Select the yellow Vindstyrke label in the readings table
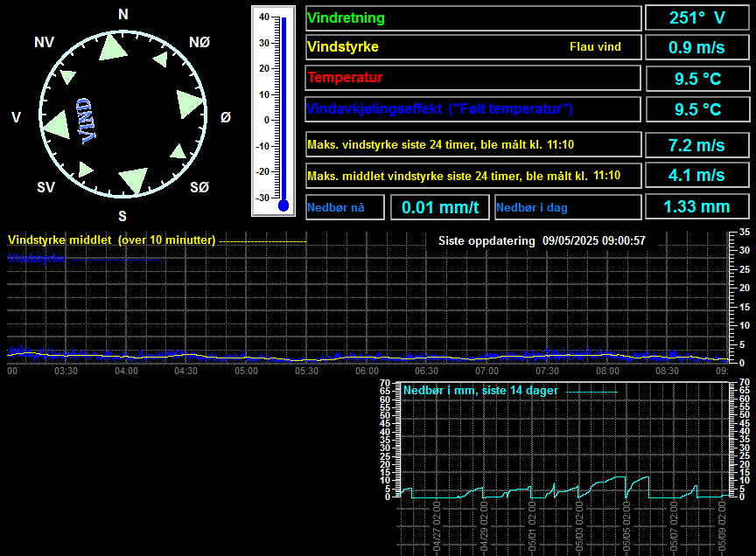This screenshot has width=756, height=556. [343, 46]
